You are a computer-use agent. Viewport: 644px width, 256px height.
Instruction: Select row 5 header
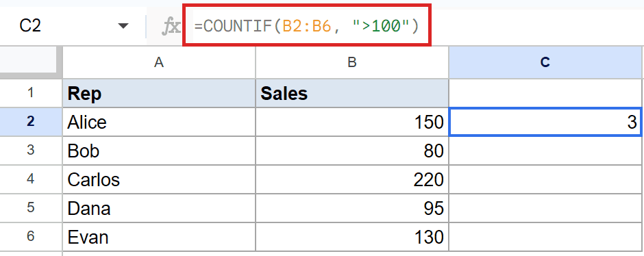click(31, 208)
